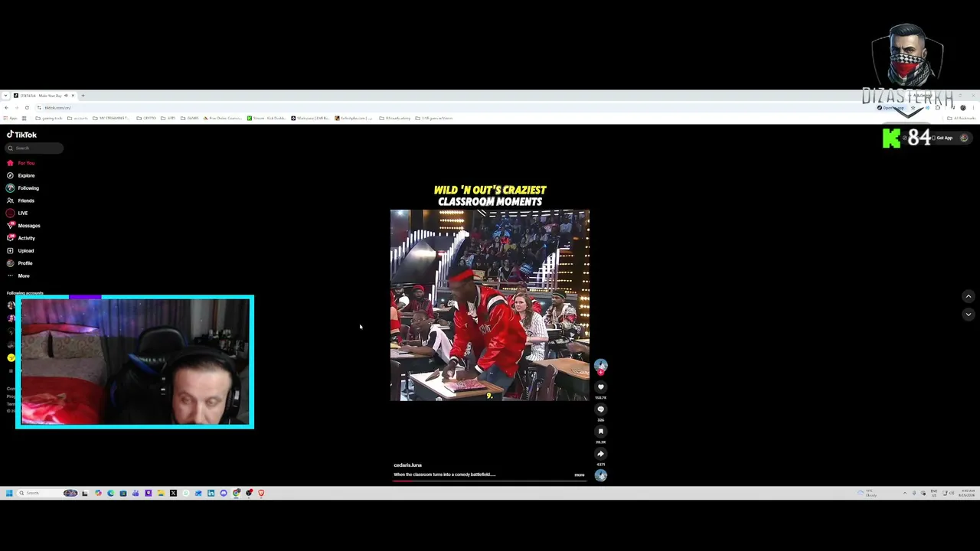Share the video with the arrow icon
Image resolution: width=980 pixels, height=551 pixels.
(601, 454)
